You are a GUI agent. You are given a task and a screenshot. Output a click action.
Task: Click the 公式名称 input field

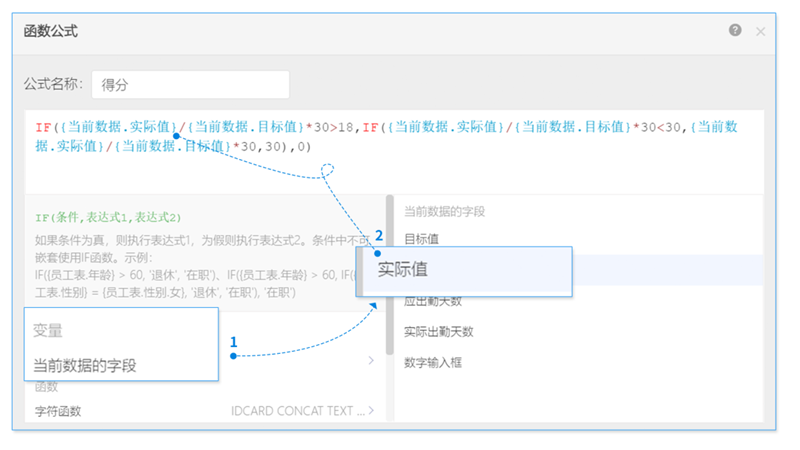coord(189,85)
